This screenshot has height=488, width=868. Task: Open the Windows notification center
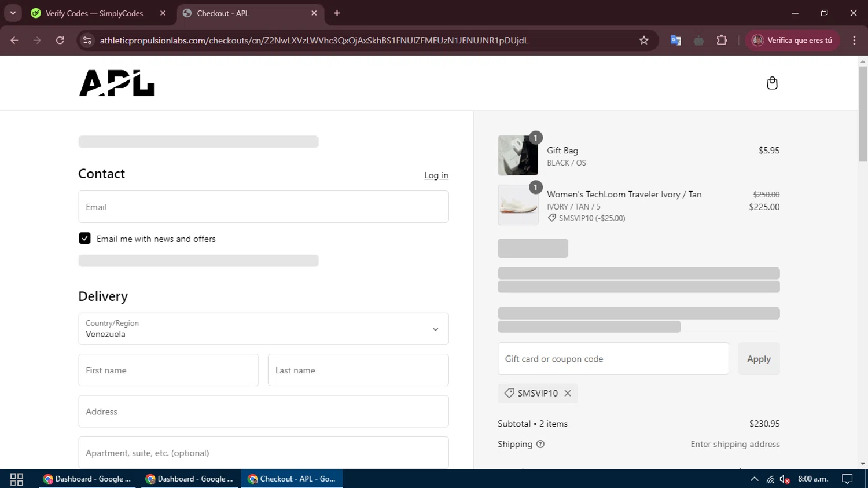(x=847, y=479)
